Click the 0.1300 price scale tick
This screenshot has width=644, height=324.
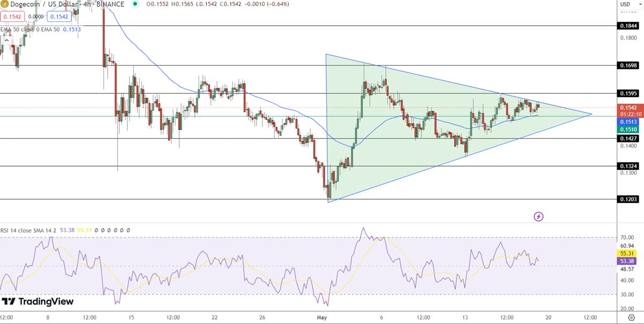629,173
